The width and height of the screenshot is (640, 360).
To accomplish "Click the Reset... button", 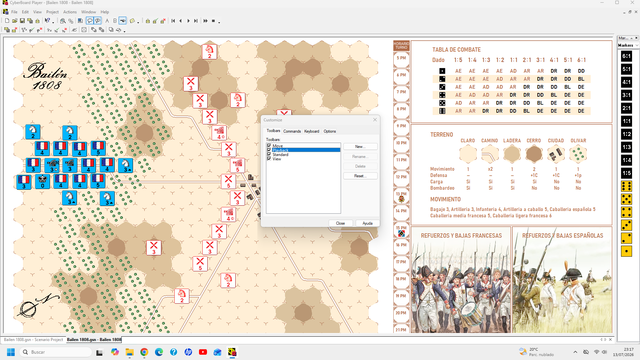I will (x=360, y=176).
